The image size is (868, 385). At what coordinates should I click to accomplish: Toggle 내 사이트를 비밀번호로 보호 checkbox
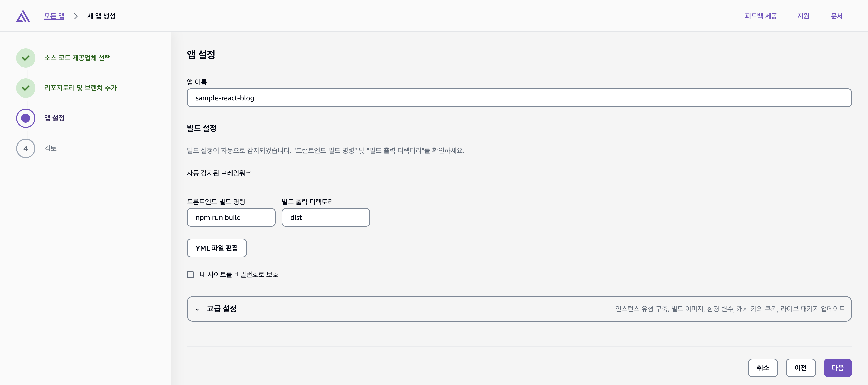point(190,274)
